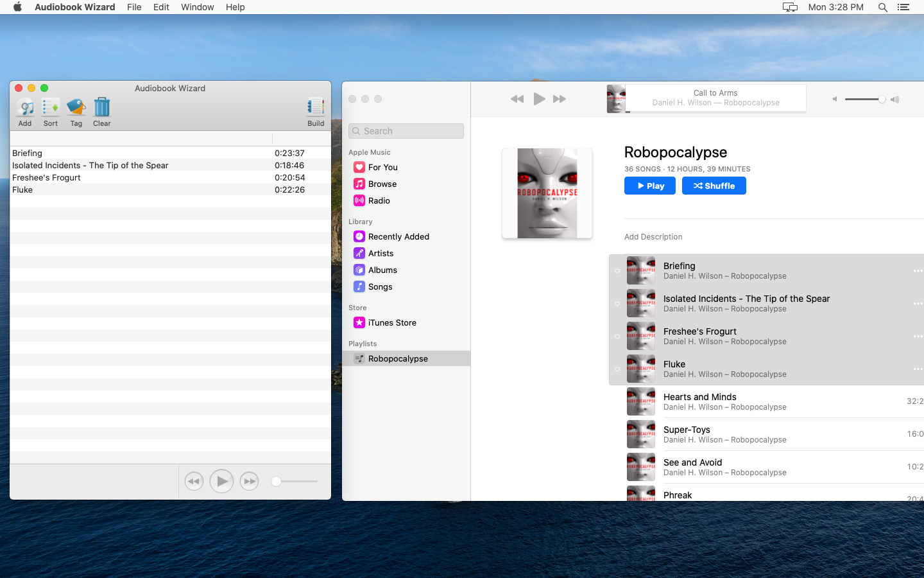This screenshot has height=578, width=924.
Task: Love the Briefing song heart icon
Action: click(x=617, y=271)
